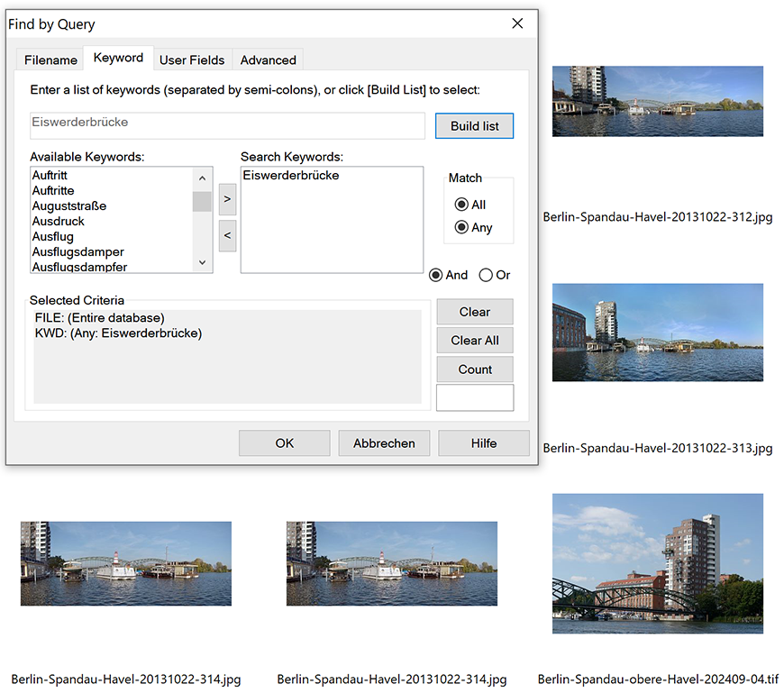This screenshot has width=784, height=693.
Task: Choose the And radio option
Action: (x=436, y=275)
